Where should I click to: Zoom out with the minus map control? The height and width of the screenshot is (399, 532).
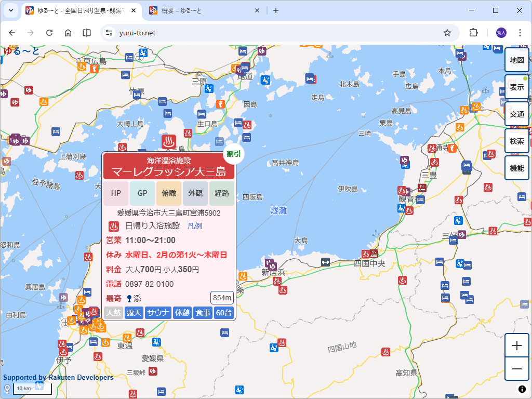point(516,369)
